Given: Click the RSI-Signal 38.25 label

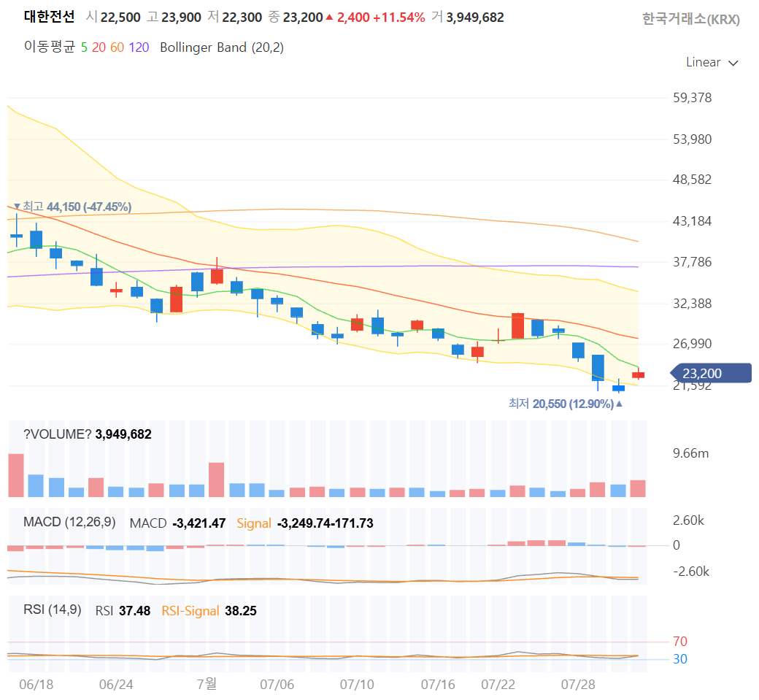Looking at the screenshot, I should [209, 611].
